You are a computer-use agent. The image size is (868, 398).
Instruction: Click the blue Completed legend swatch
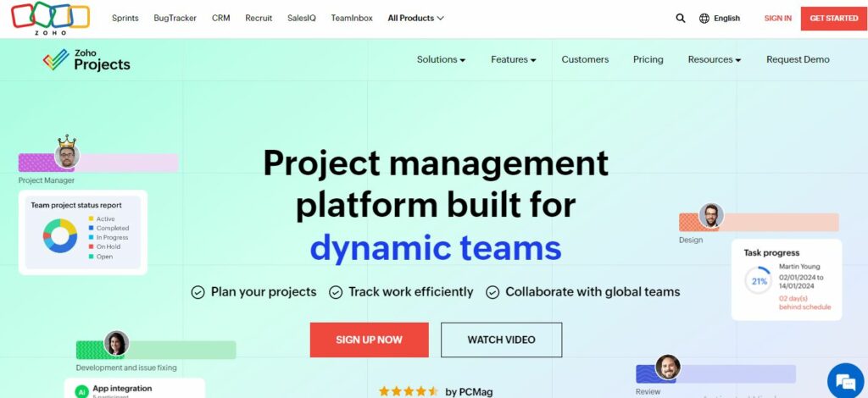click(91, 228)
